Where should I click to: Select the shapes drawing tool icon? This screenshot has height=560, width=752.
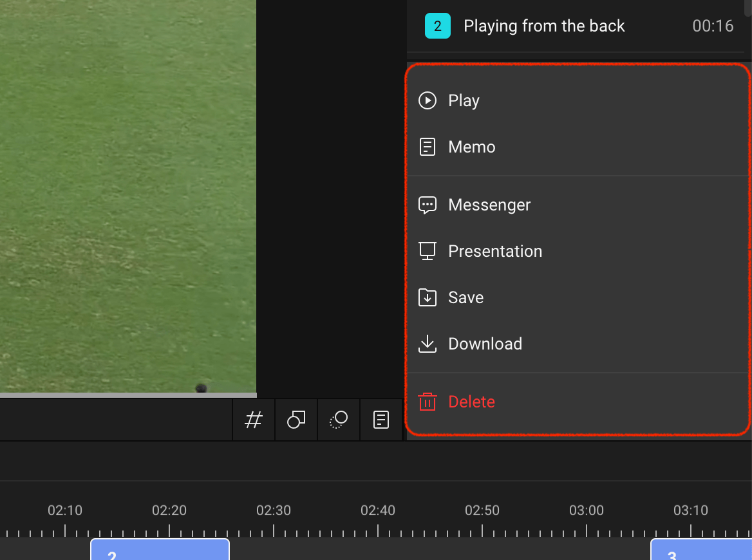[x=296, y=420]
